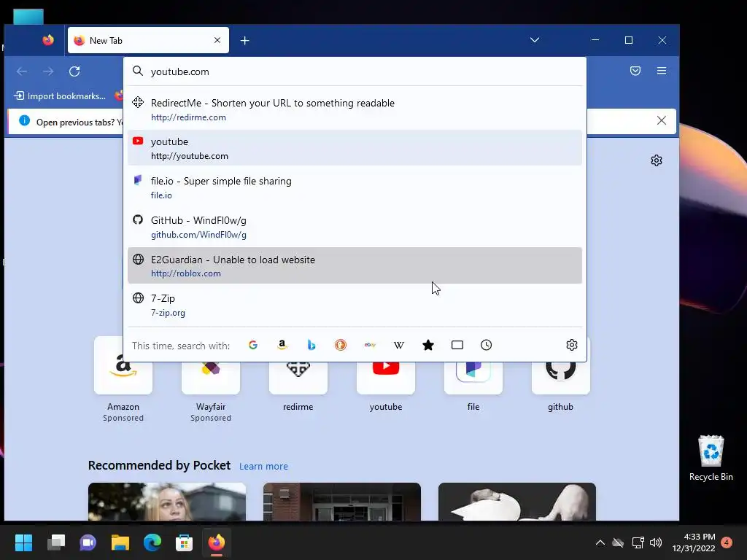Open OneDrive cloud tray icon

tap(618, 542)
